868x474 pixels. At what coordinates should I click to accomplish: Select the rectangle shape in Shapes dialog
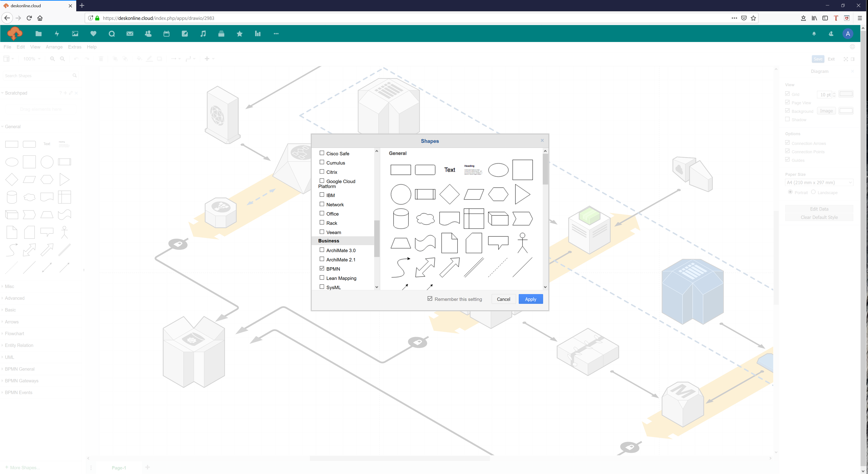(x=401, y=170)
